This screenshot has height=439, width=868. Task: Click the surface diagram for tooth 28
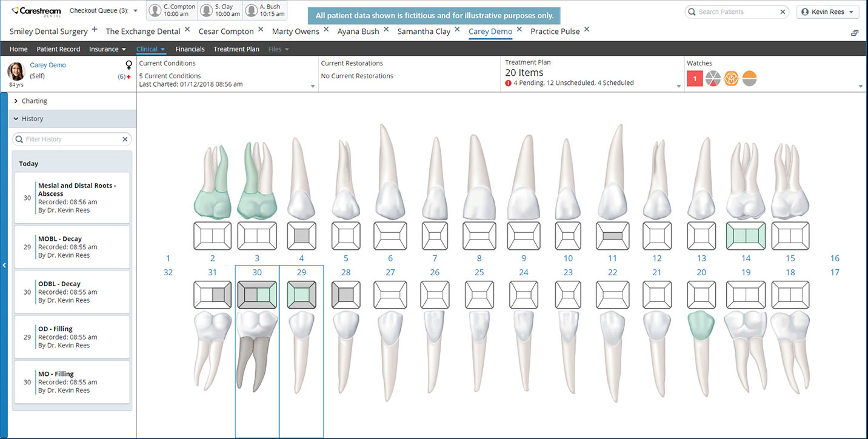pos(346,295)
